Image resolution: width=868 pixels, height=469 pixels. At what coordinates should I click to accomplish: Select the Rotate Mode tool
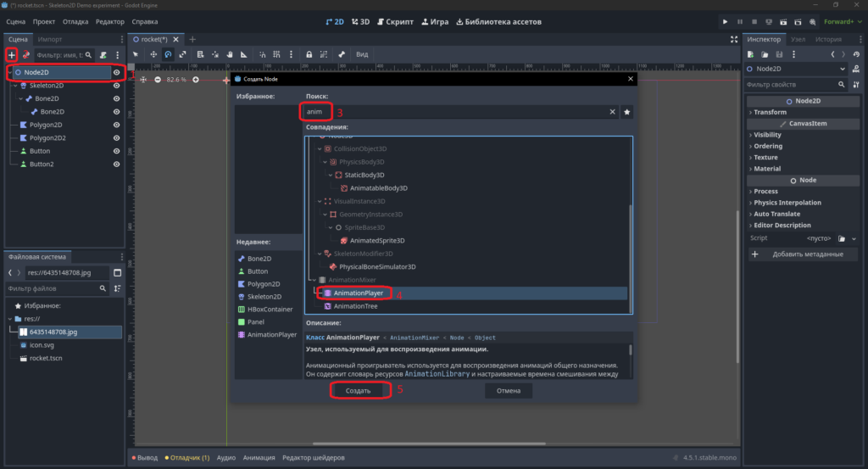click(x=168, y=54)
